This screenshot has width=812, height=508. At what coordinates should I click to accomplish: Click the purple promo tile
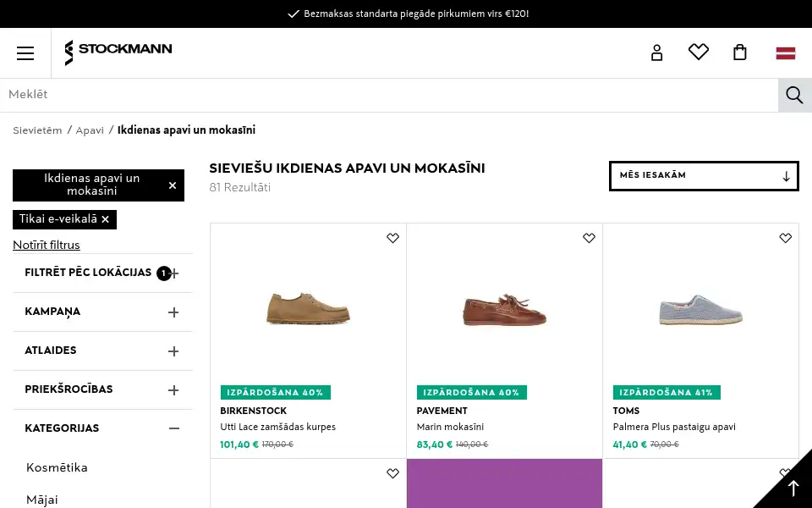click(x=504, y=483)
